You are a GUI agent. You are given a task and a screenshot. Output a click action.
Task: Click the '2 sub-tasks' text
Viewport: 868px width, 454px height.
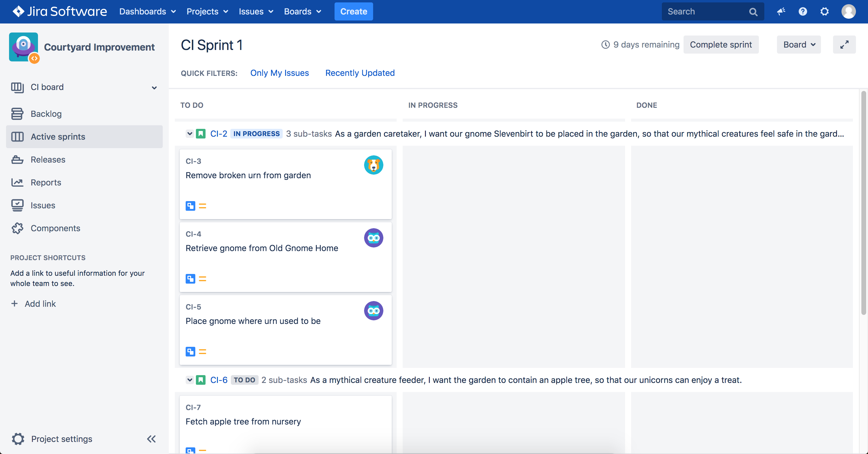(x=284, y=380)
